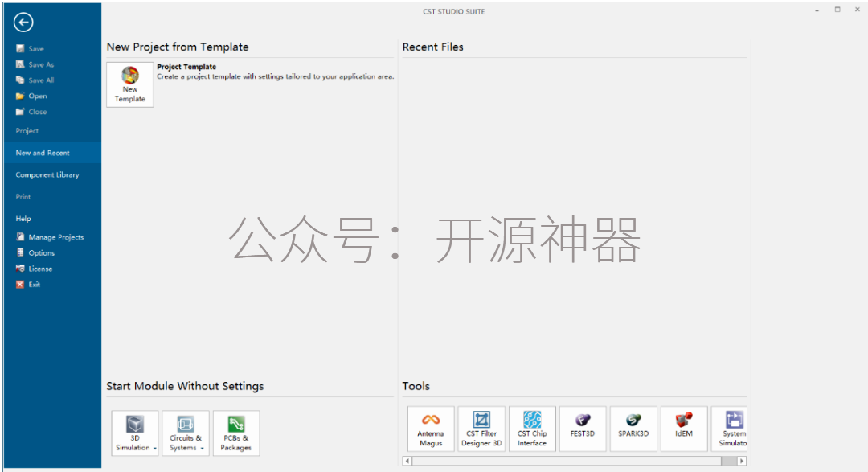Launch the FEST3D tool
The width and height of the screenshot is (868, 472).
pyautogui.click(x=583, y=429)
